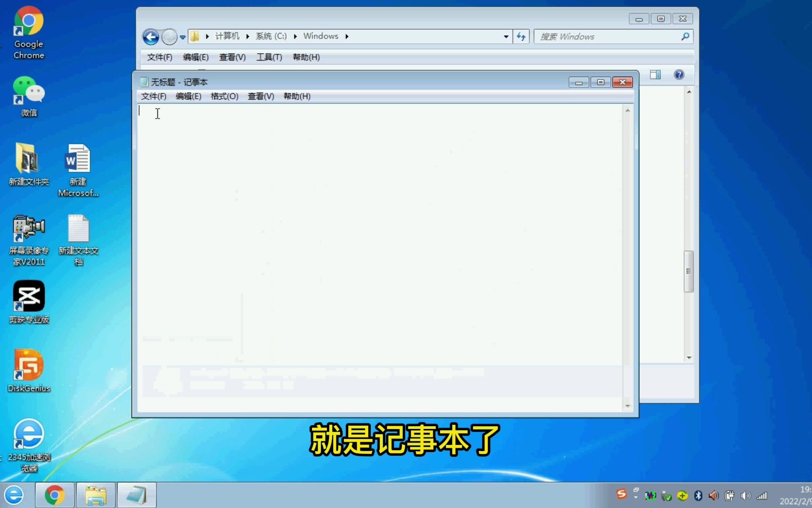Click the Explorer back arrow button

pos(151,37)
